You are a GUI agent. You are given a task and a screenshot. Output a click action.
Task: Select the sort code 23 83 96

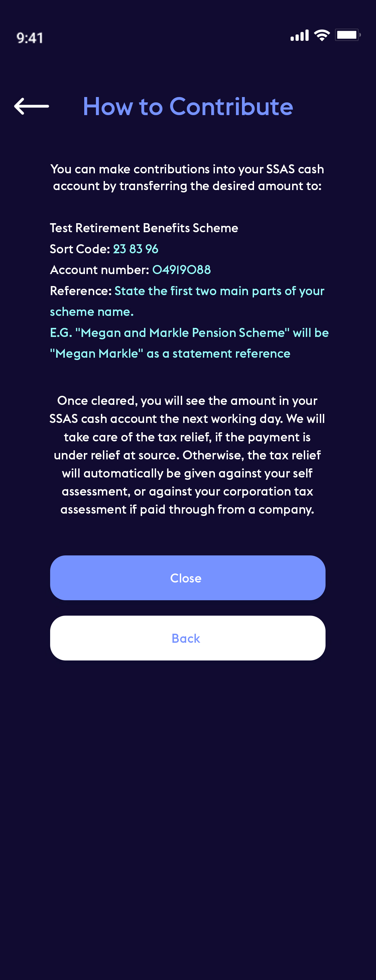pos(136,249)
